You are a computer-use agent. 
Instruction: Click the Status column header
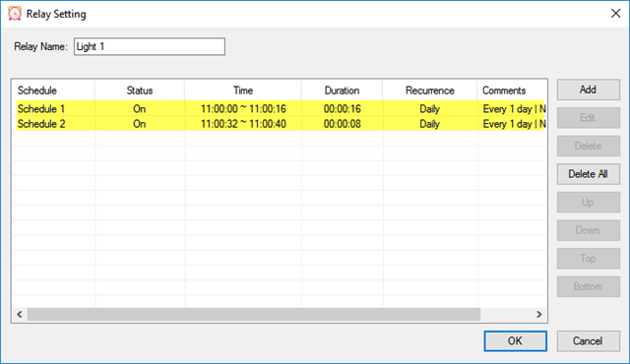pyautogui.click(x=140, y=91)
